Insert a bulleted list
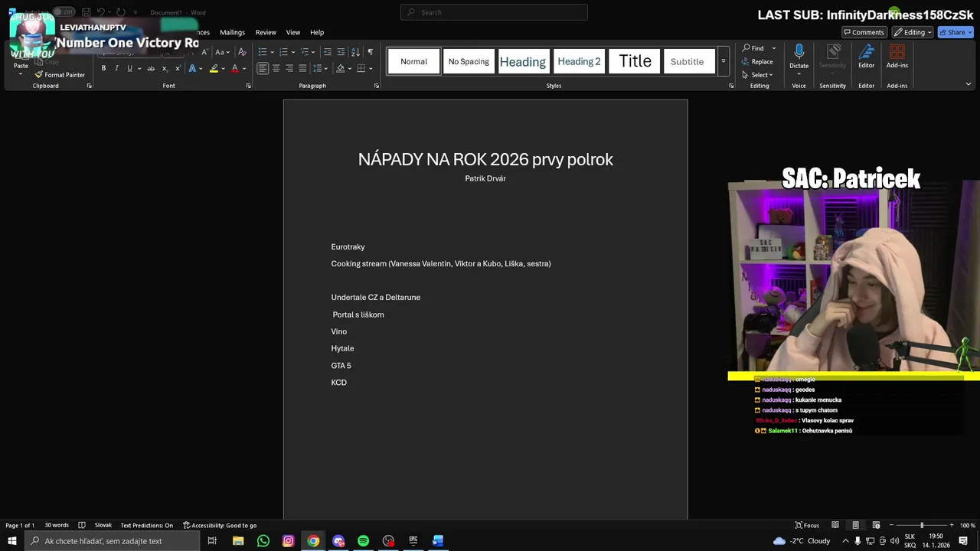The image size is (980, 551). [262, 52]
